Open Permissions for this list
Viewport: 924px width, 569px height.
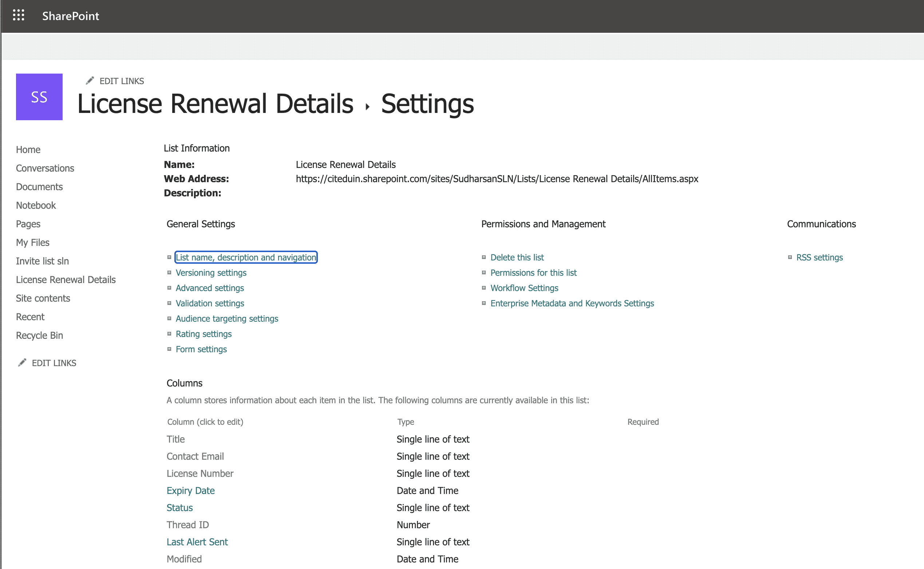533,273
